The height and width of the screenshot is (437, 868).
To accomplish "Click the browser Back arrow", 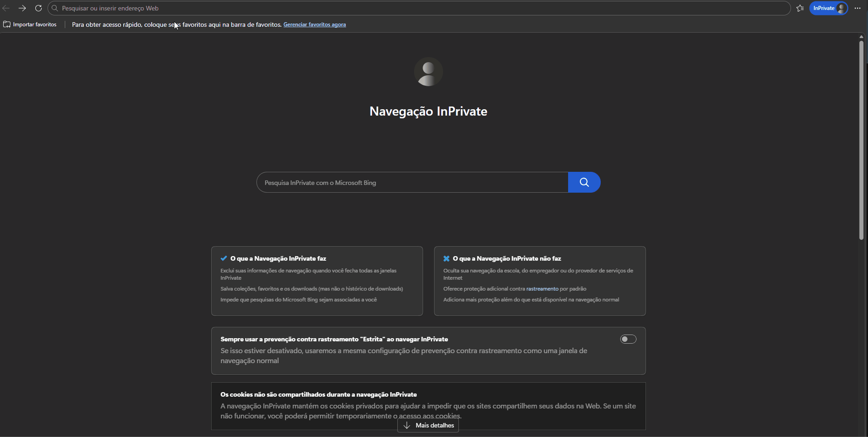I will [6, 8].
